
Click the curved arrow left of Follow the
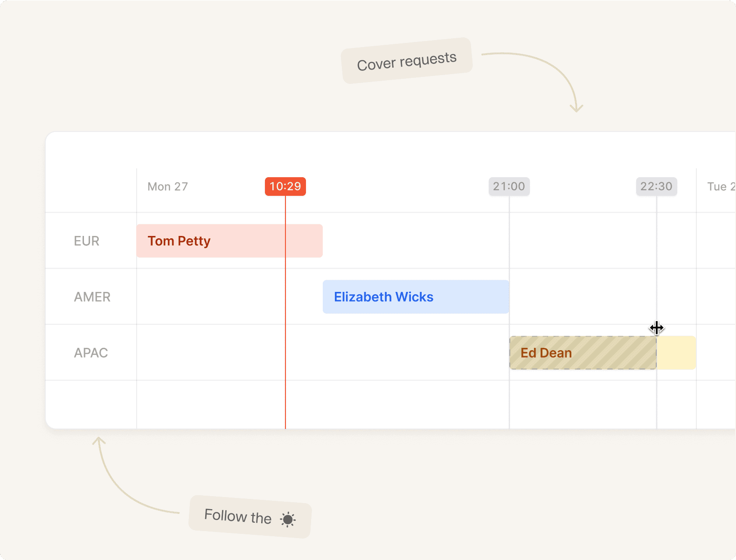(122, 485)
